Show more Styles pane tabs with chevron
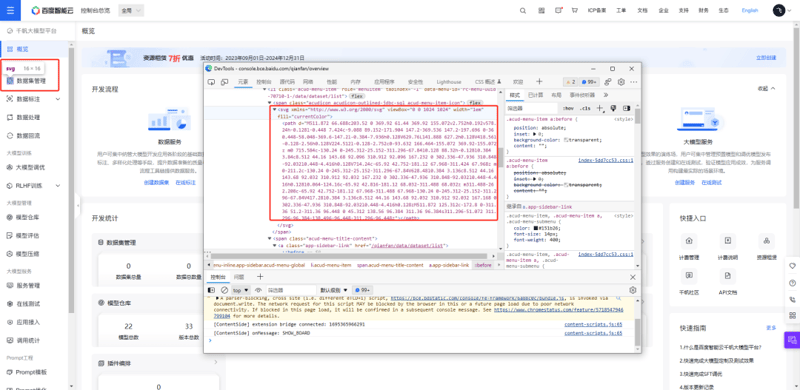This screenshot has width=800, height=390. click(x=606, y=95)
